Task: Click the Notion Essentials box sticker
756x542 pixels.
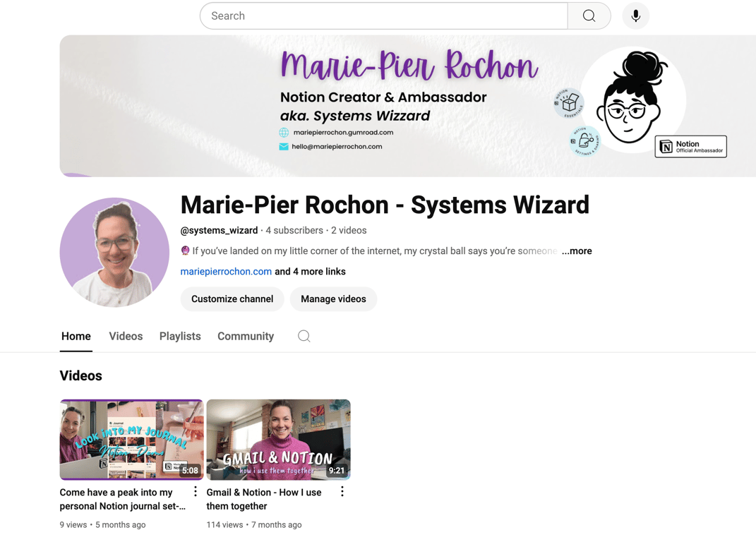Action: point(570,103)
